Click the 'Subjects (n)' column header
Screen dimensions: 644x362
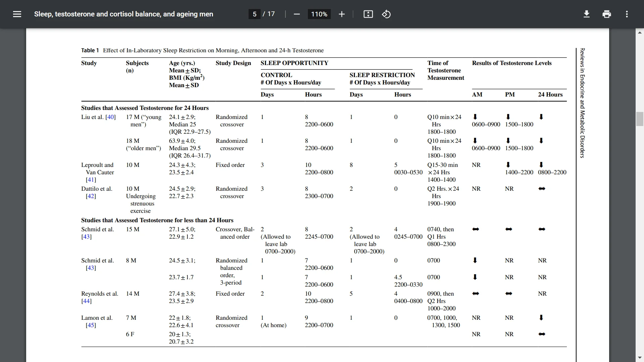137,67
